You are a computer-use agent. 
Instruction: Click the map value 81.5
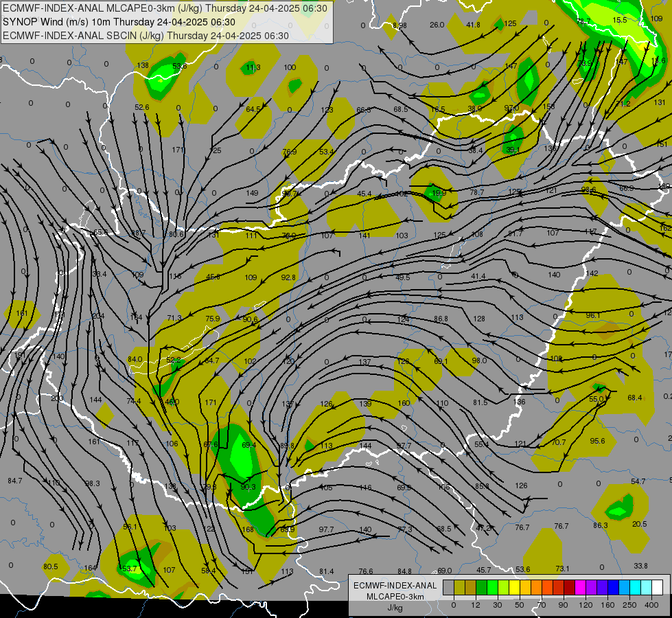[480, 402]
